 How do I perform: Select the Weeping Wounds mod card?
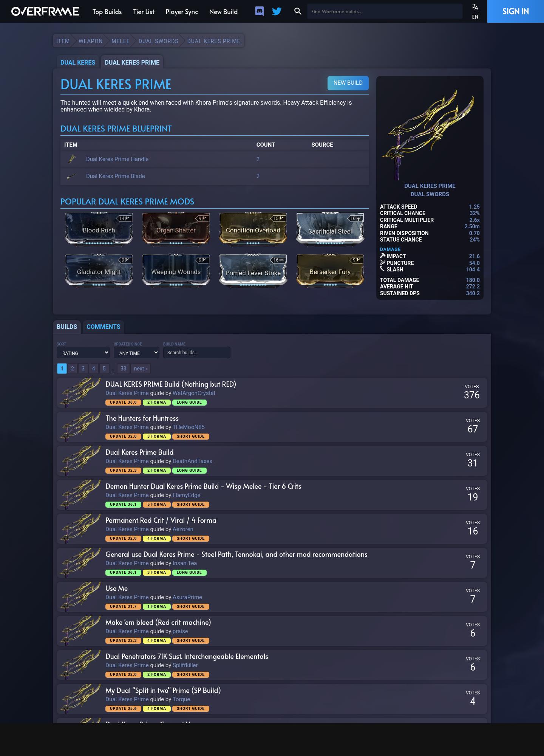(x=176, y=271)
